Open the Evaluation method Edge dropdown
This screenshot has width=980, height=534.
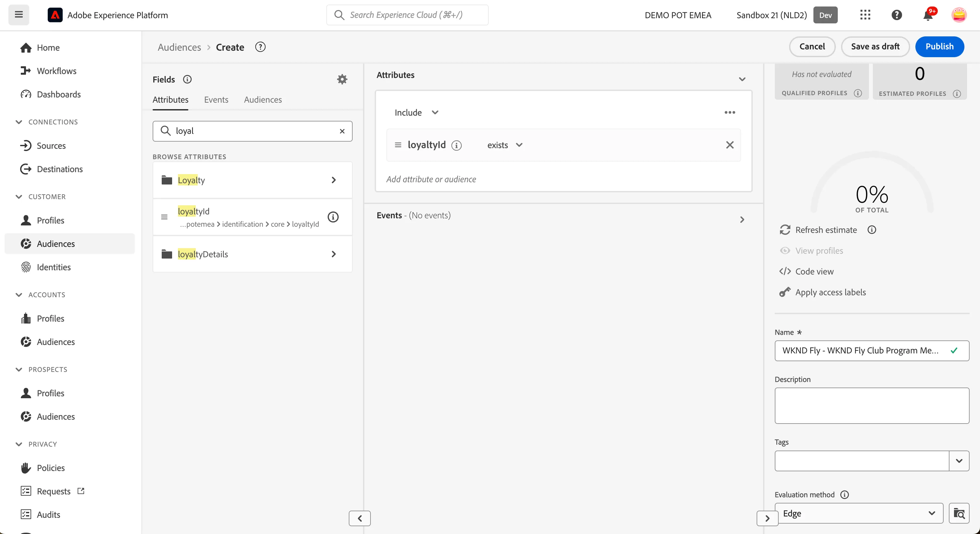(x=859, y=513)
